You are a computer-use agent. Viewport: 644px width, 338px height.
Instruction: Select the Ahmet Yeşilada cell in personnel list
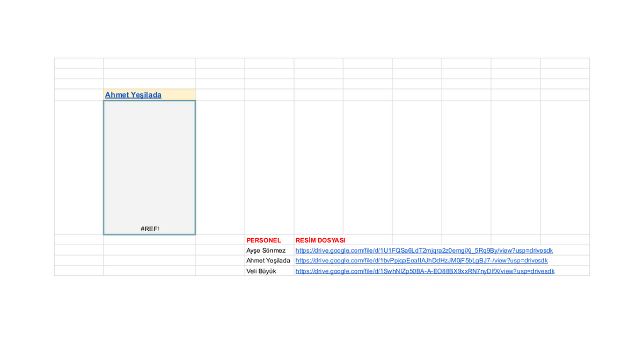(268, 261)
